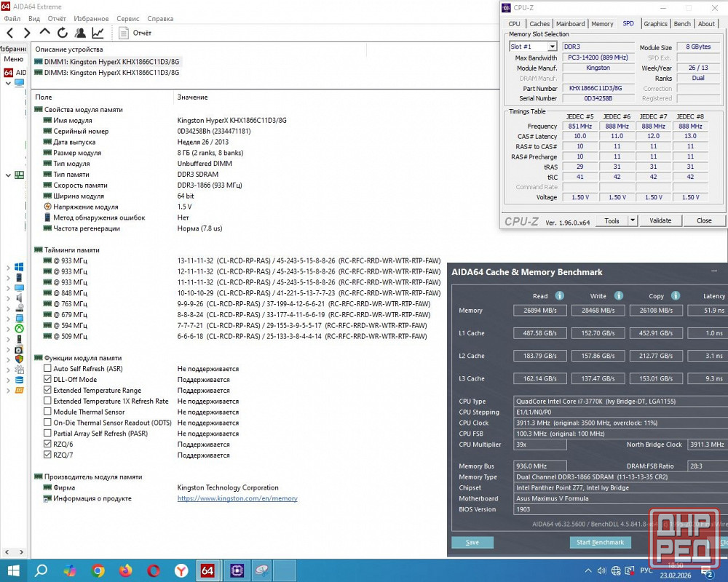Click the Refresh icon in AIDA64 toolbar
Screen dimensions: 728x582
point(63,33)
